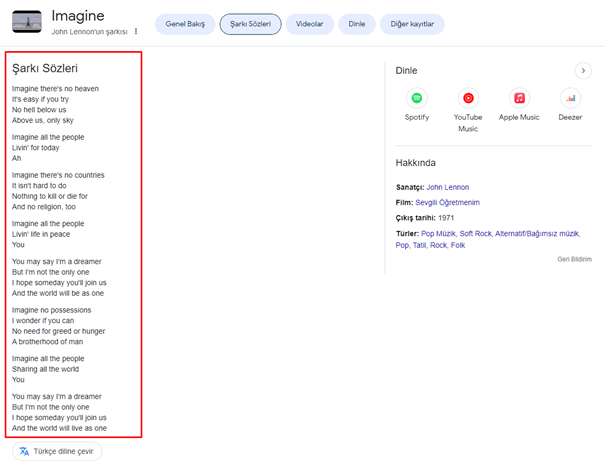Click Alternatif/Bağımsız müzik genre link
The image size is (605, 466).
(x=537, y=233)
